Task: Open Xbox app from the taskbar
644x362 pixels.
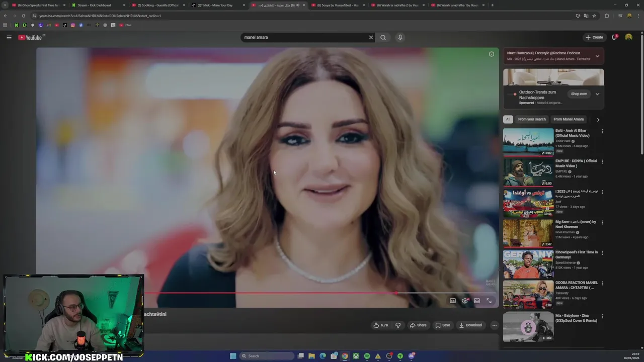Action: [x=356, y=356]
